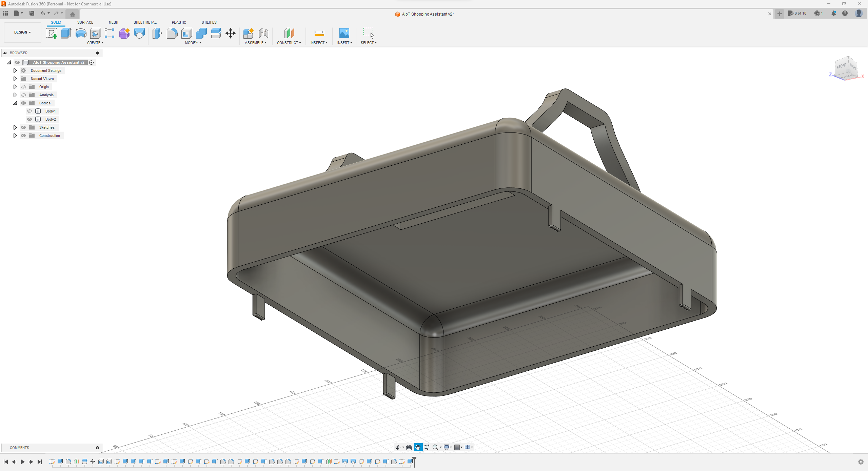Click the Offset Plane construct icon

point(289,33)
